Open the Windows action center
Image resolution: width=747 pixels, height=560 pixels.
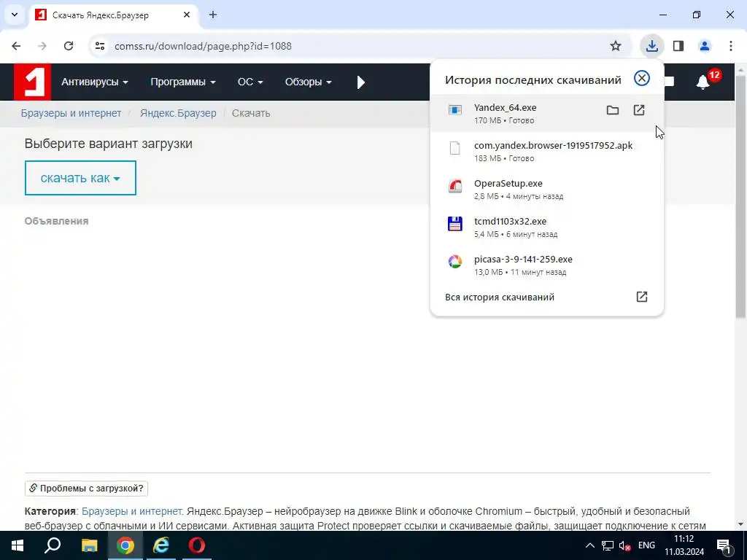click(724, 545)
